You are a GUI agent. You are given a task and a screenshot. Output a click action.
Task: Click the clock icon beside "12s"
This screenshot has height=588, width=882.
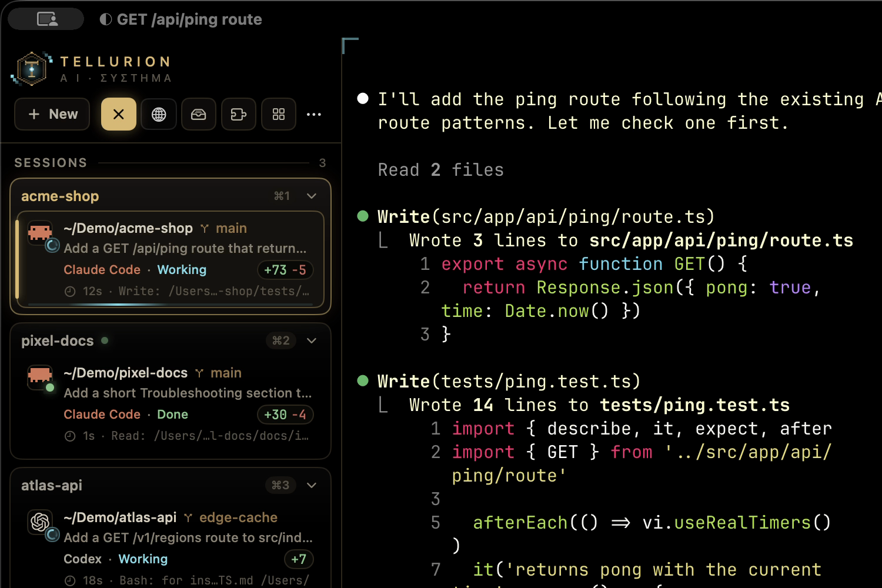tap(70, 292)
